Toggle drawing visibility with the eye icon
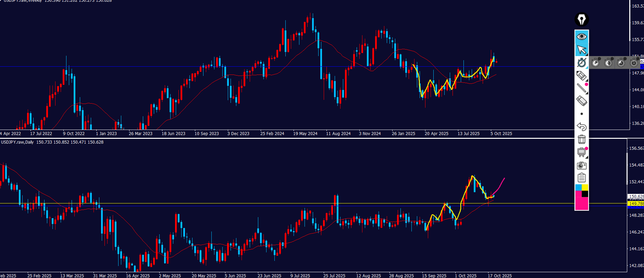Image resolution: width=644 pixels, height=278 pixels. 581,36
